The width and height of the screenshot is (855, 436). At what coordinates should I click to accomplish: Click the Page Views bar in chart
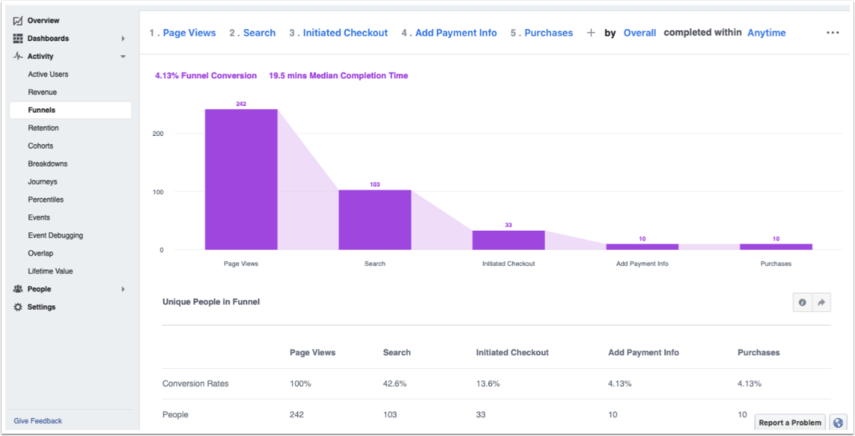pos(241,179)
